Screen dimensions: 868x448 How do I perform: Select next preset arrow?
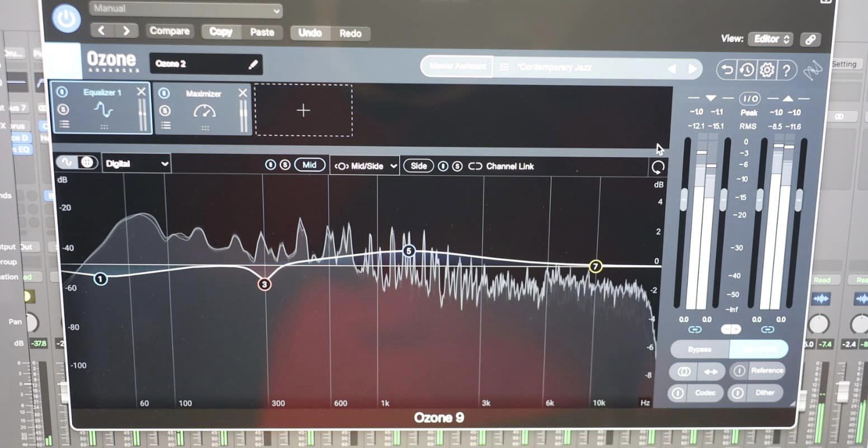coord(693,69)
